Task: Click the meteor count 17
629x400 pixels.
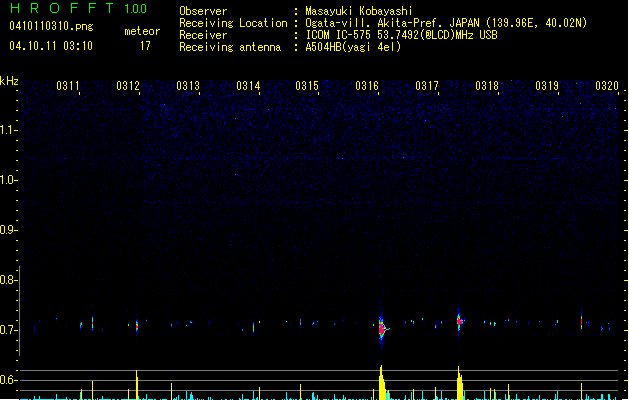Action: point(145,46)
